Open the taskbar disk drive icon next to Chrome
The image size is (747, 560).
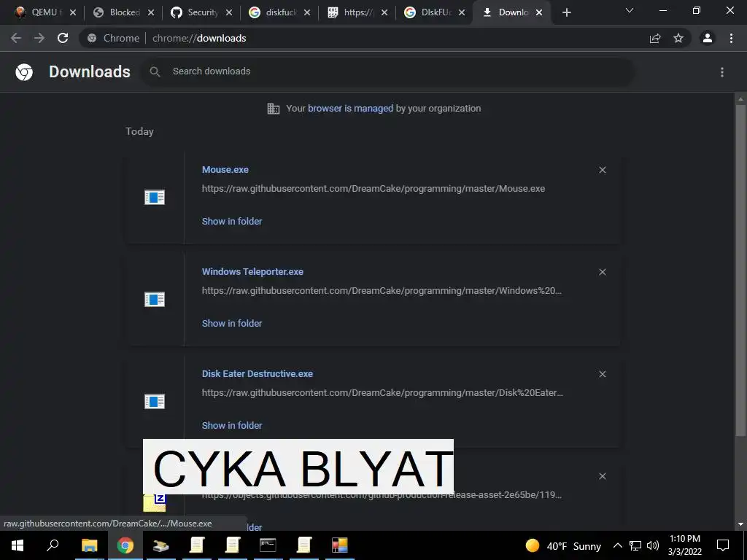(160, 545)
